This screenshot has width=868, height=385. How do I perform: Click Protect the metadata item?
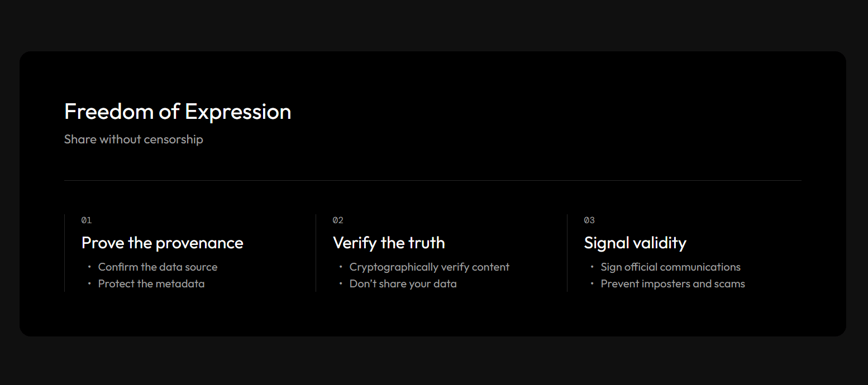pyautogui.click(x=151, y=284)
